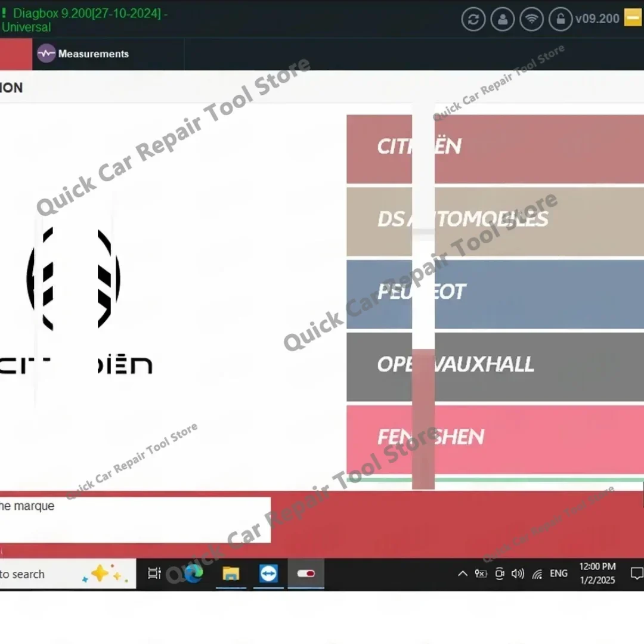644x644 pixels.
Task: Click the Windows taskbar search box
Action: point(68,574)
